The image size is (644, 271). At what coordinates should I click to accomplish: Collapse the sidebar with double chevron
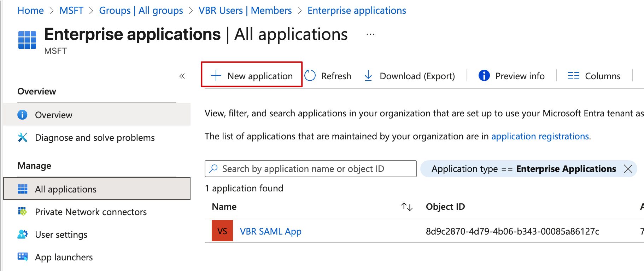[182, 76]
